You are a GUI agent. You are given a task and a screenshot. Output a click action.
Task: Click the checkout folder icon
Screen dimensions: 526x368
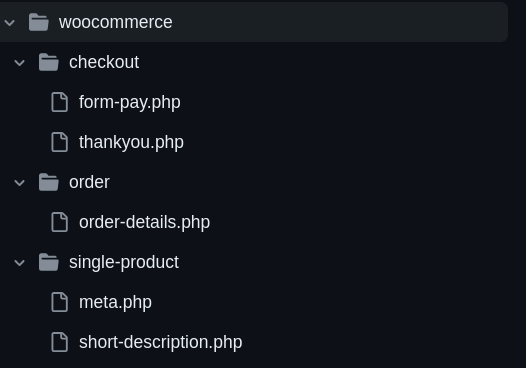coord(49,62)
